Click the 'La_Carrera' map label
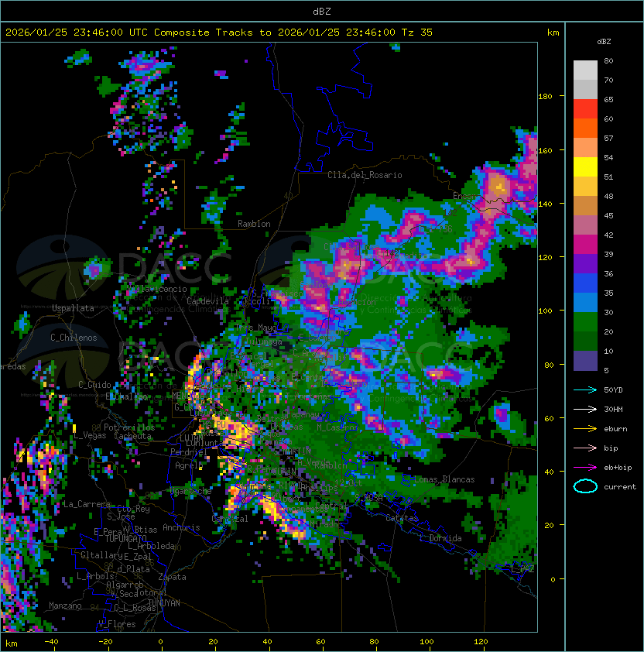Screen dimensions: 644x652 [87, 504]
